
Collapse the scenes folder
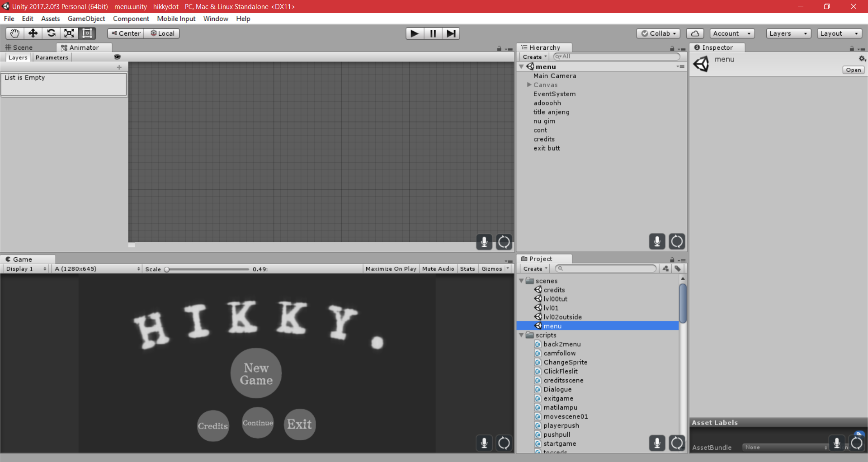522,281
